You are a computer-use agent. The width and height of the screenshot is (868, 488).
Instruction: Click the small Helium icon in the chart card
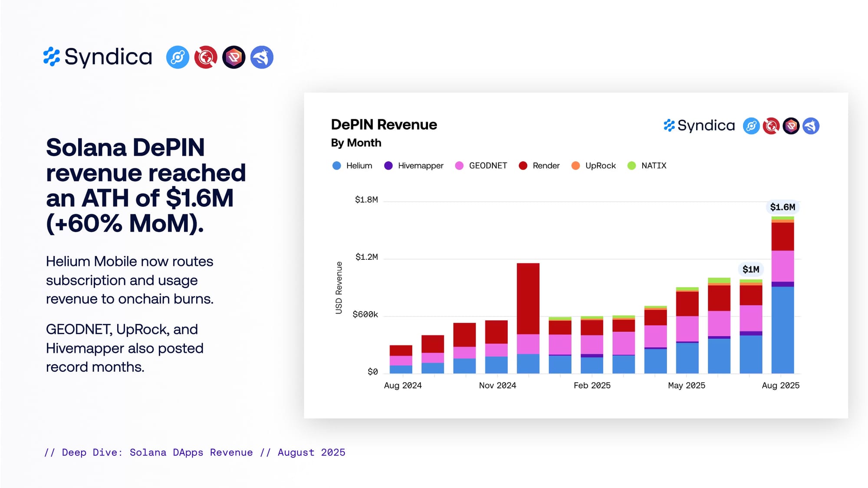751,126
